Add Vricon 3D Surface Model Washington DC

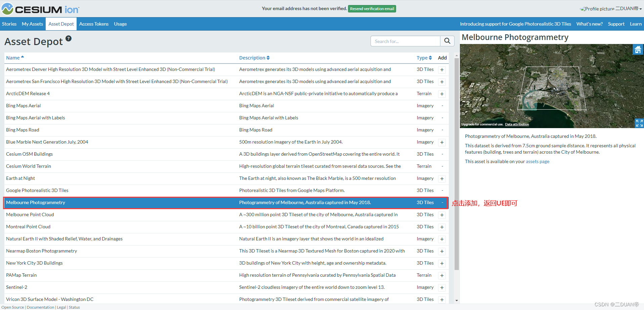(442, 300)
